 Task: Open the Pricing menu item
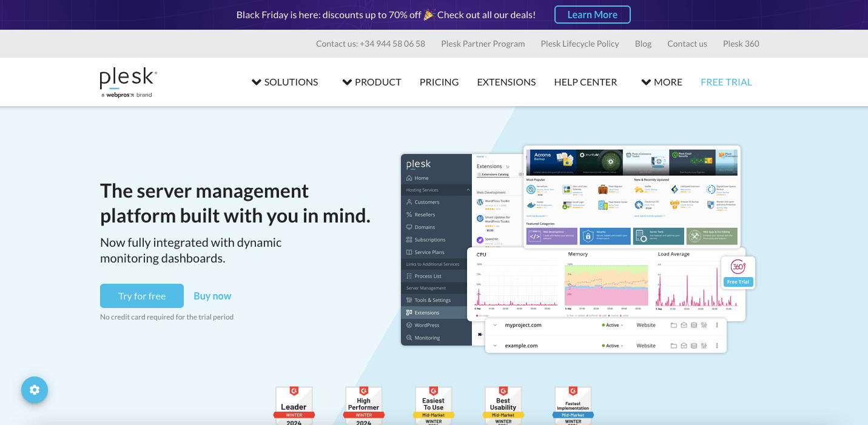[x=439, y=82]
